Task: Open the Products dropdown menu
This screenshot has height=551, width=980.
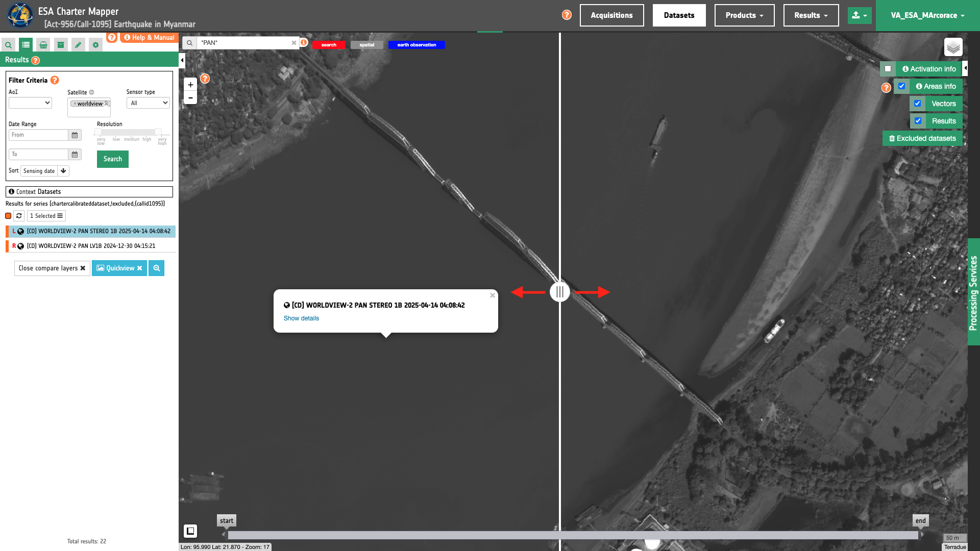Action: [x=744, y=15]
